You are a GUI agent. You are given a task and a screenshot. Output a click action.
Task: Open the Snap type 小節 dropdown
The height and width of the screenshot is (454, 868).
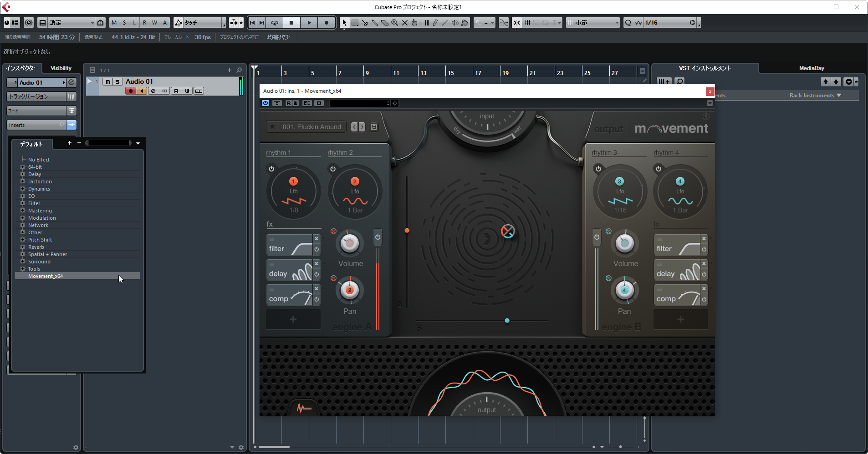(x=593, y=22)
